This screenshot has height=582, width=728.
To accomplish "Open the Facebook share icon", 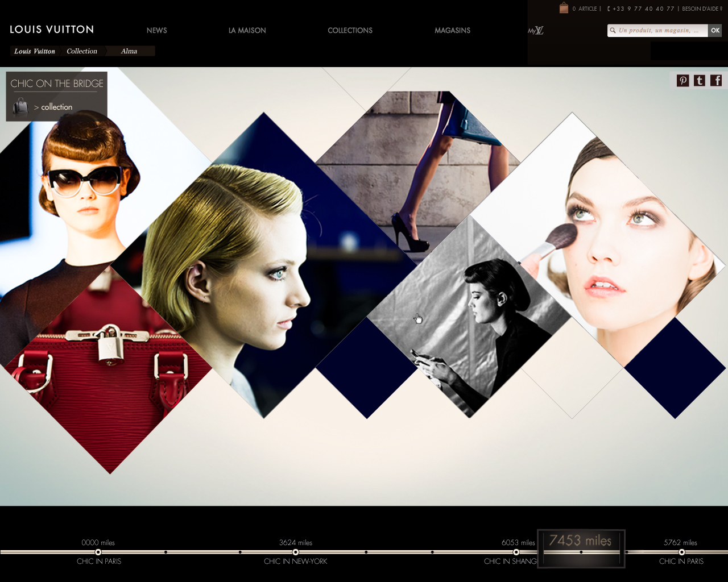I will [716, 81].
